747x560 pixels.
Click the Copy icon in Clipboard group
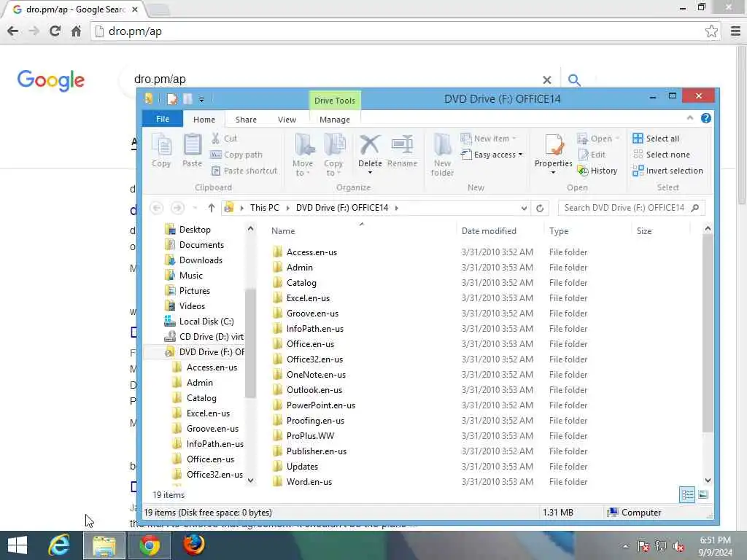click(x=161, y=145)
